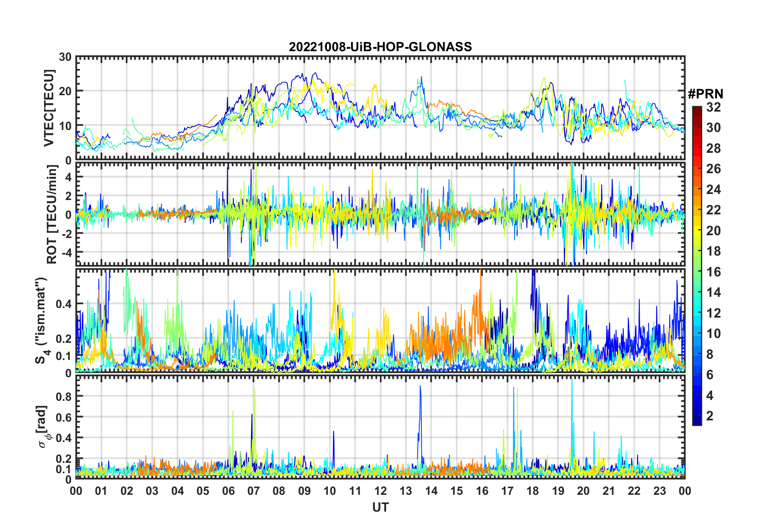Screen dimensions: 761x532
Task: Click x-axis tick label 06
Action: click(x=228, y=491)
